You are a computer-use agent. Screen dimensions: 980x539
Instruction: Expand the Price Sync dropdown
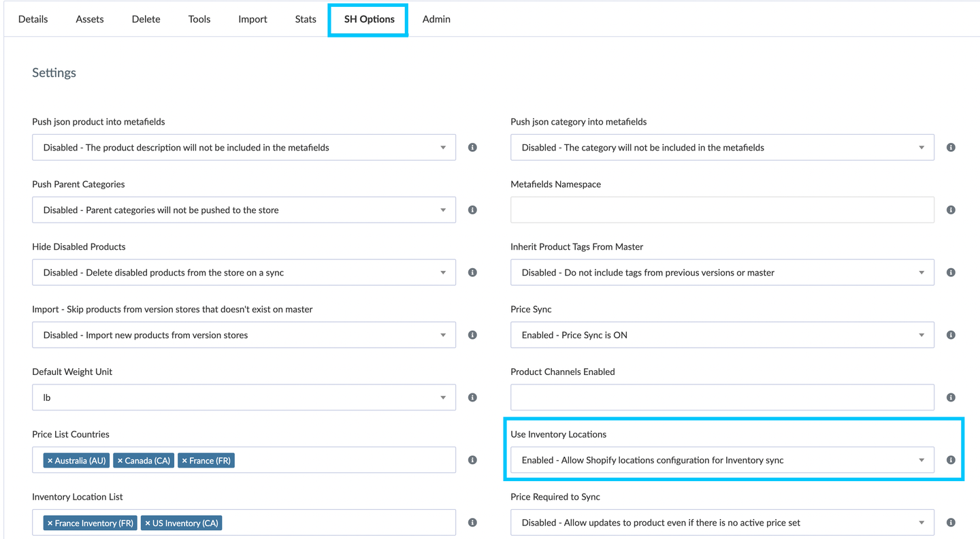(923, 334)
